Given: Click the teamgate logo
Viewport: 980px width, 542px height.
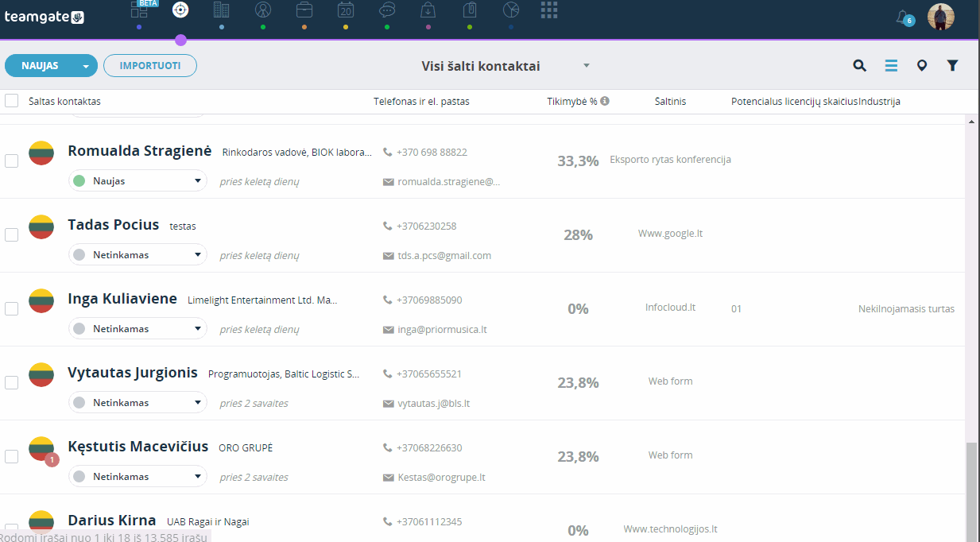Looking at the screenshot, I should (45, 17).
